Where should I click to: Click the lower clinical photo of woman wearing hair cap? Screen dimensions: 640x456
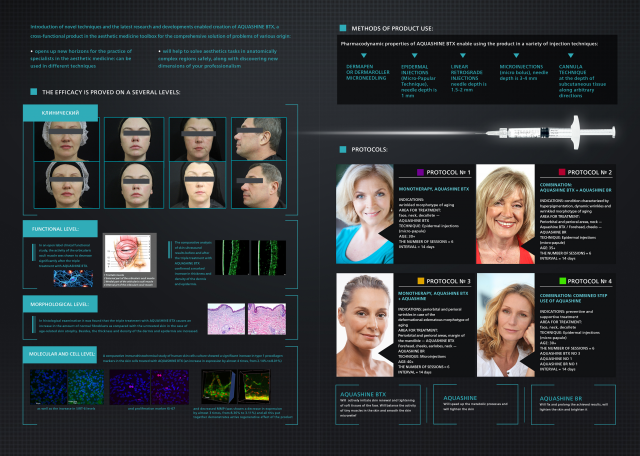[x=67, y=185]
